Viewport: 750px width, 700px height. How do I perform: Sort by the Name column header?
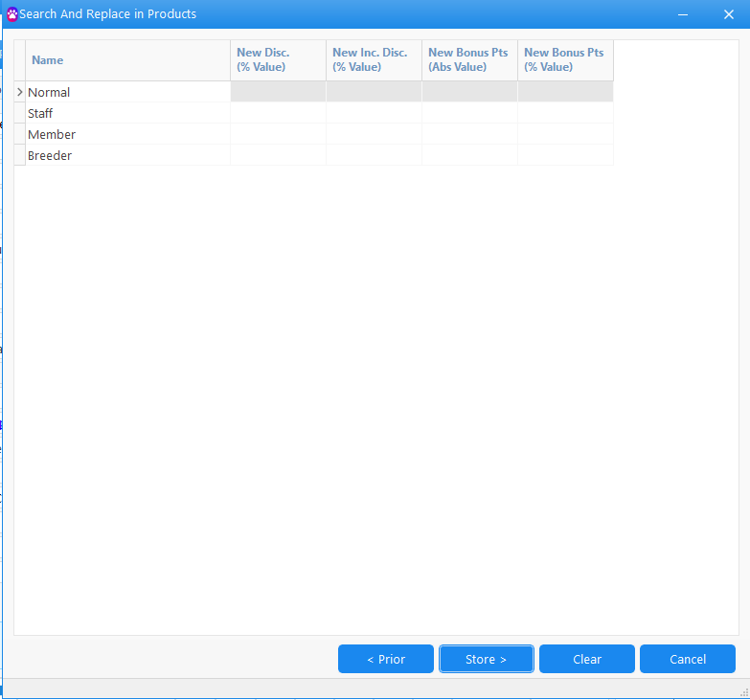pyautogui.click(x=127, y=60)
